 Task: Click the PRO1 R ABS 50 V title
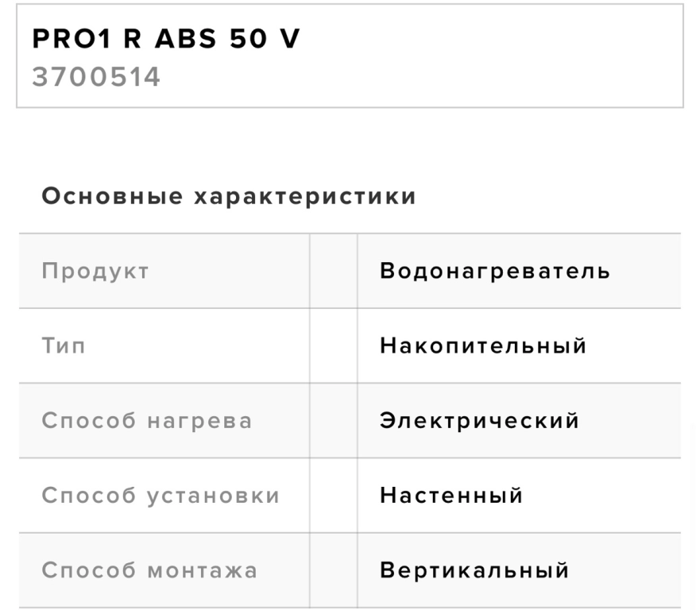pos(166,40)
